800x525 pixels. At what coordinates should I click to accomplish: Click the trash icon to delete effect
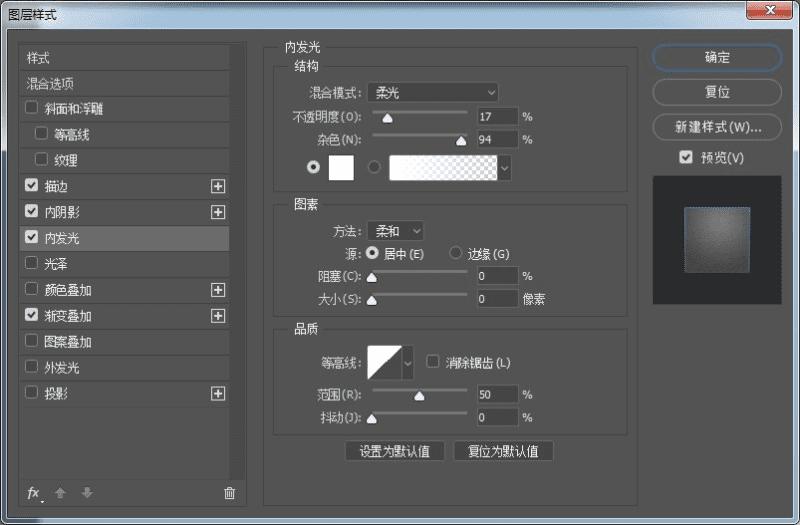pos(230,493)
